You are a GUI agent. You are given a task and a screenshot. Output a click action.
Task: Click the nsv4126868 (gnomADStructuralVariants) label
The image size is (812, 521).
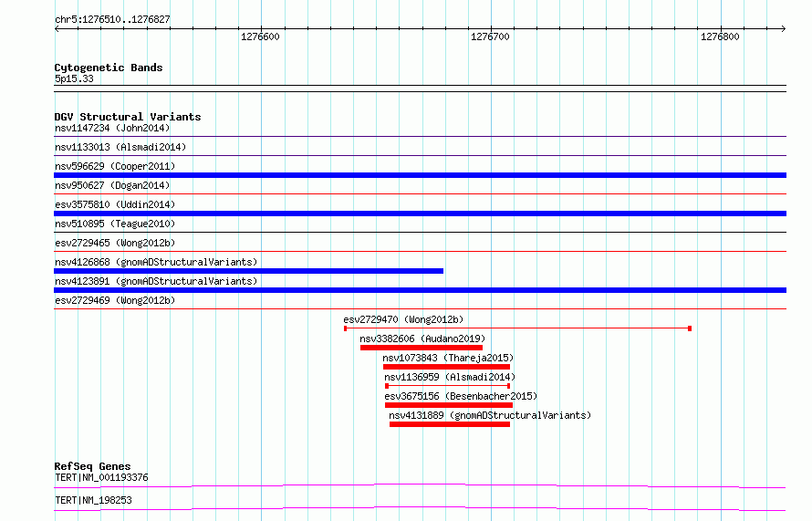tap(156, 262)
